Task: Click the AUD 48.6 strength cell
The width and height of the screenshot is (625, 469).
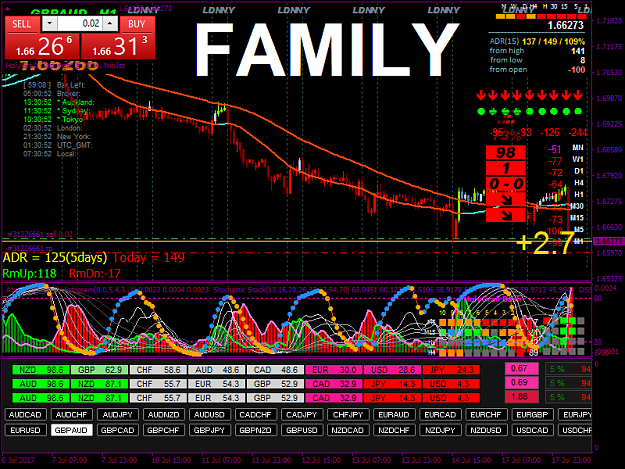Action: coord(217,370)
